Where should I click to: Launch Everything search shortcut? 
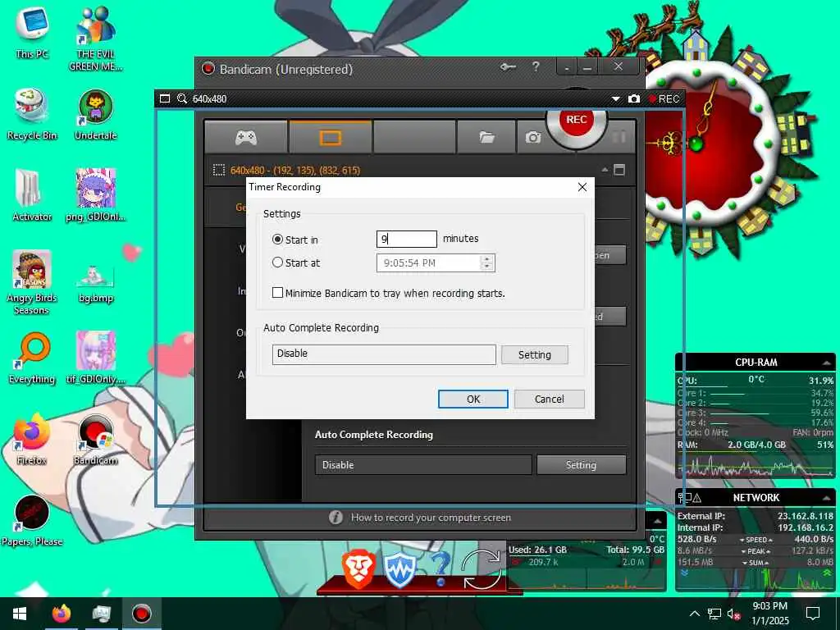pos(32,359)
